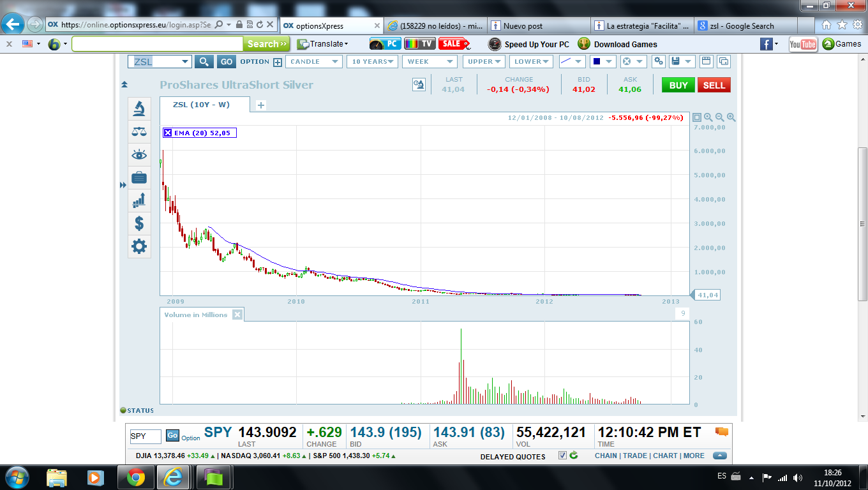This screenshot has height=490, width=868.
Task: Click the SPY quote symbol input field
Action: click(x=146, y=436)
